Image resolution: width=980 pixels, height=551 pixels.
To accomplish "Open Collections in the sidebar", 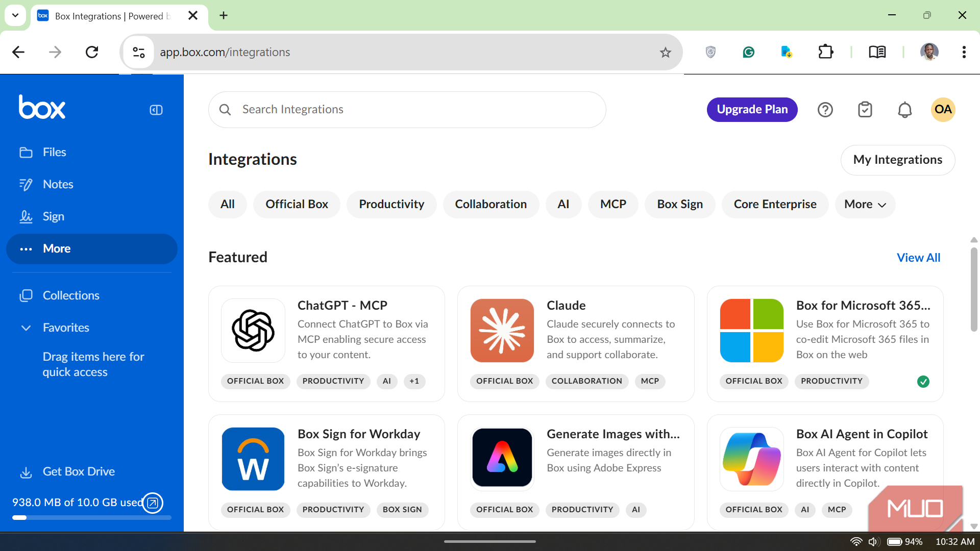I will 92,295.
